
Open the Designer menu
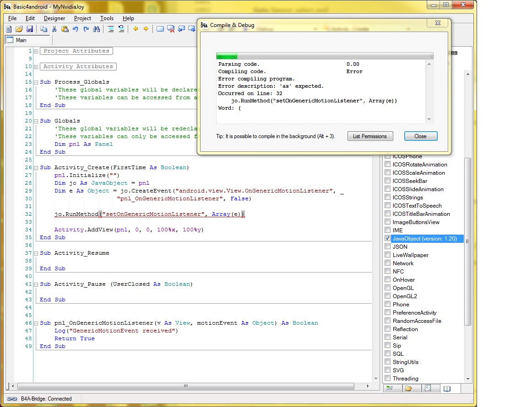pyautogui.click(x=54, y=18)
